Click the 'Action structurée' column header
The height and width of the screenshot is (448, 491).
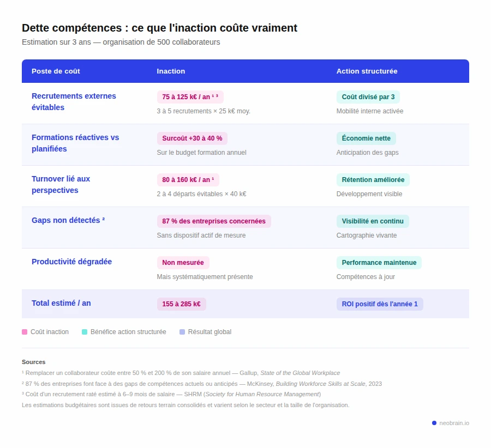click(367, 71)
